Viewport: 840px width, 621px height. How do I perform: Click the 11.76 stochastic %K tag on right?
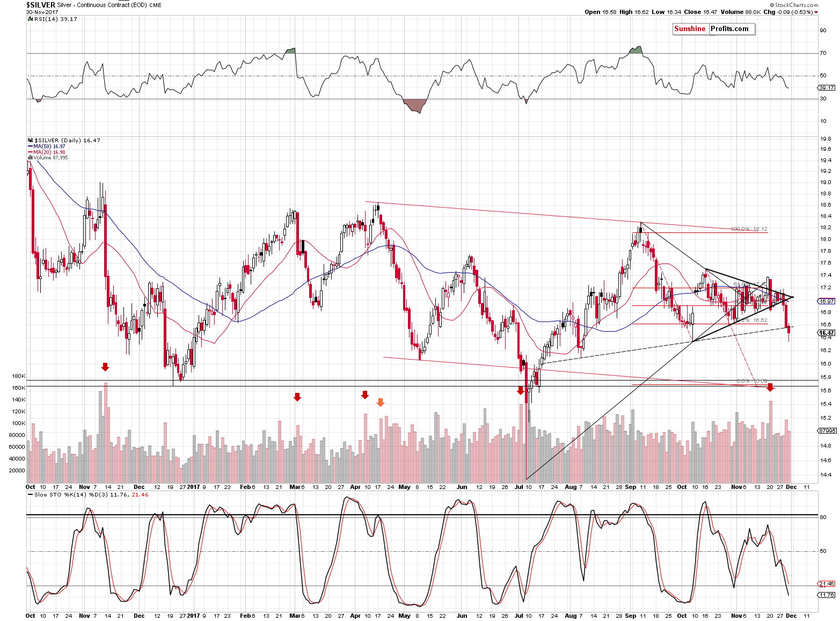coord(827,595)
